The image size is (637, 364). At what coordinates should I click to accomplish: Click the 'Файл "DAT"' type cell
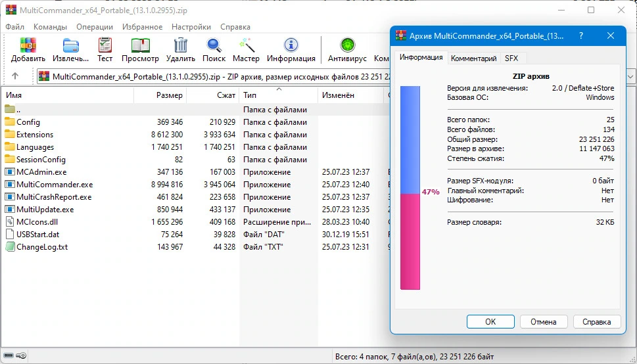(264, 235)
